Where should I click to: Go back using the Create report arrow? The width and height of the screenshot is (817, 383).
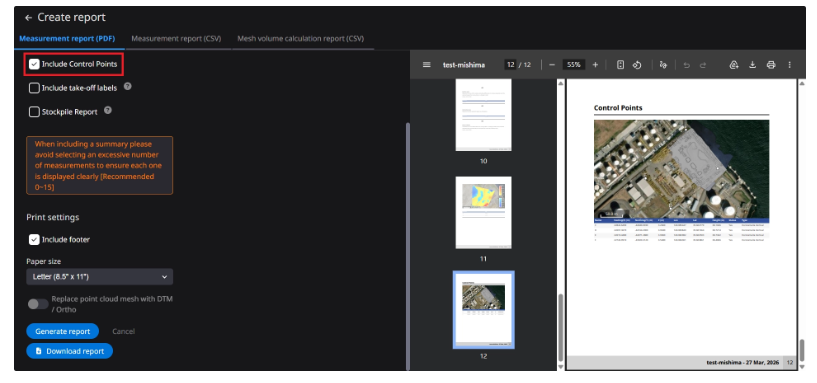click(x=28, y=18)
